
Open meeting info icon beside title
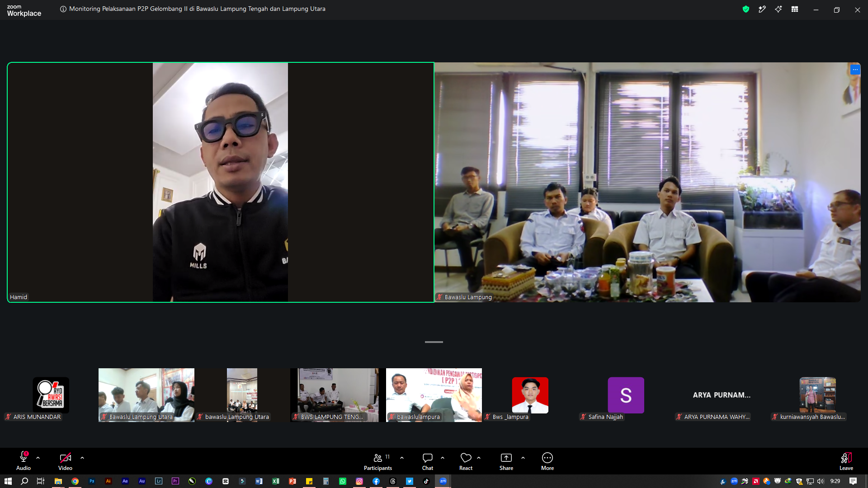63,9
